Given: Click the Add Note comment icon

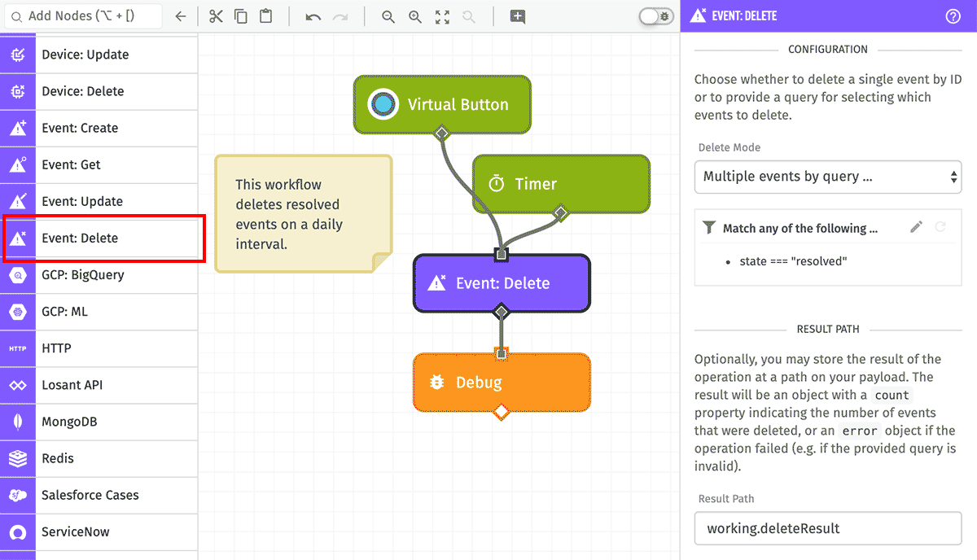Looking at the screenshot, I should (x=518, y=16).
